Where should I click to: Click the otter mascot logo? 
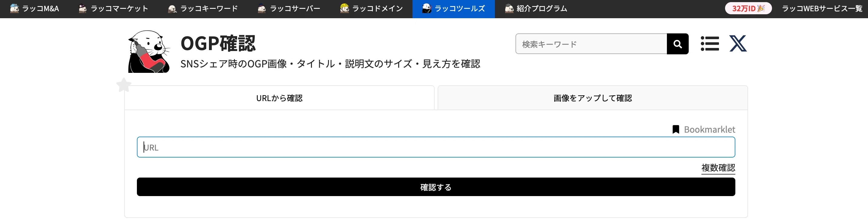[x=149, y=52]
